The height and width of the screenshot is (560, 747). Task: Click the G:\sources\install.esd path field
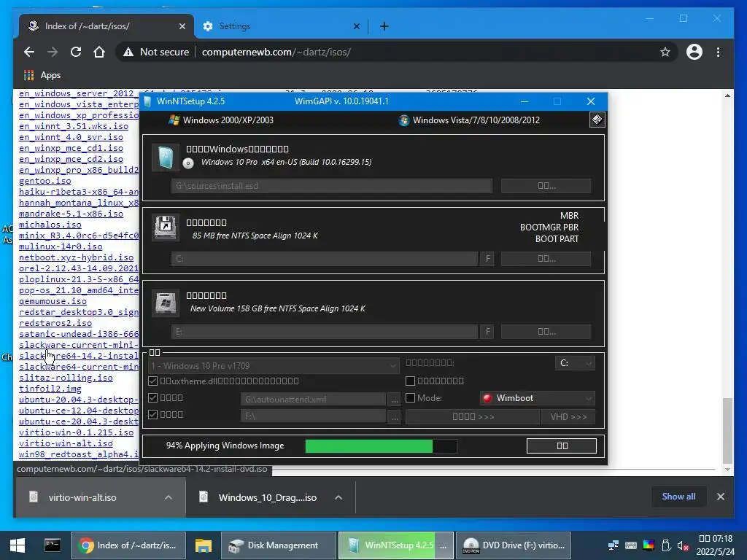tap(332, 186)
